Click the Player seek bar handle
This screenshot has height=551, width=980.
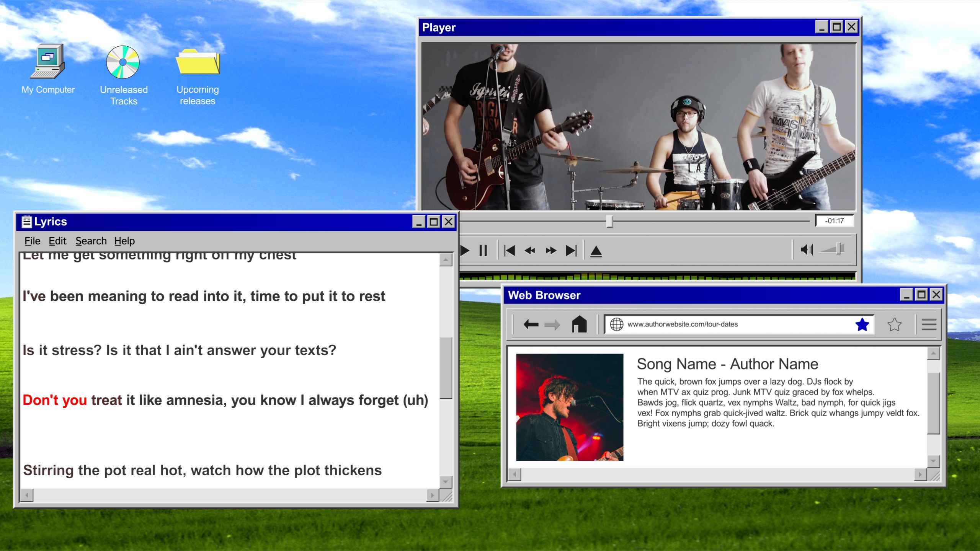pos(609,221)
